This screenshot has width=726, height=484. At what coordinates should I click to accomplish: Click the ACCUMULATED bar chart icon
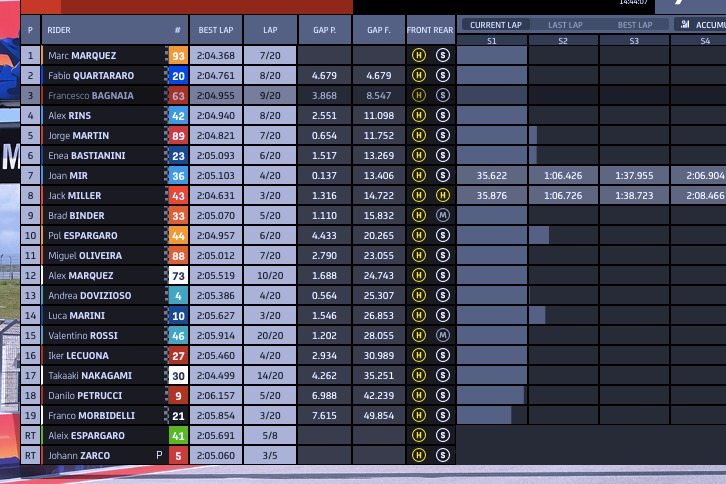[x=685, y=25]
